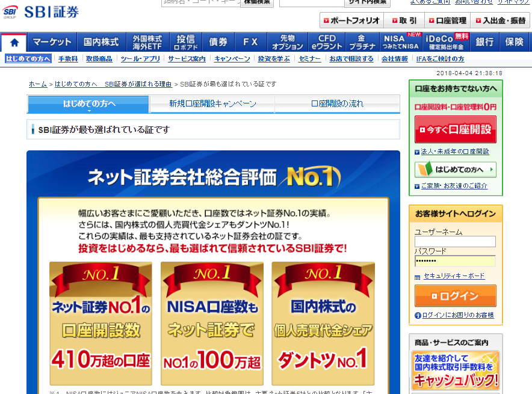The height and width of the screenshot is (394, 532).
Task: Select the 銀行 menu tab
Action: click(x=484, y=42)
